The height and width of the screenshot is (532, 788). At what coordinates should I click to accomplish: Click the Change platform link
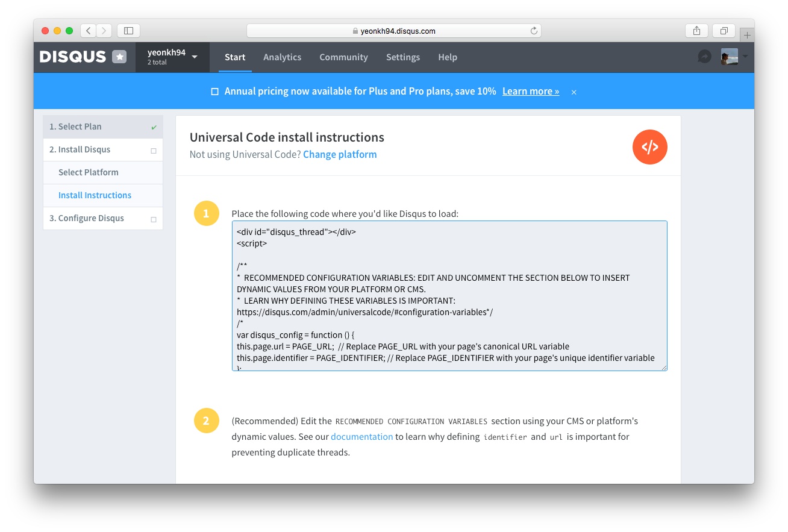340,154
